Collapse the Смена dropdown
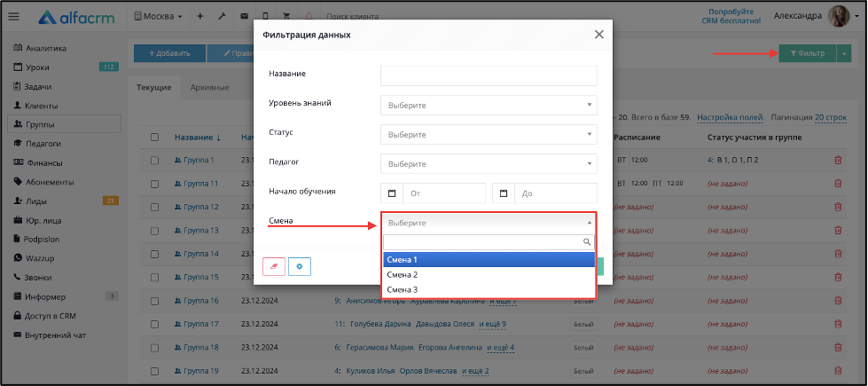This screenshot has height=386, width=868. pyautogui.click(x=489, y=223)
